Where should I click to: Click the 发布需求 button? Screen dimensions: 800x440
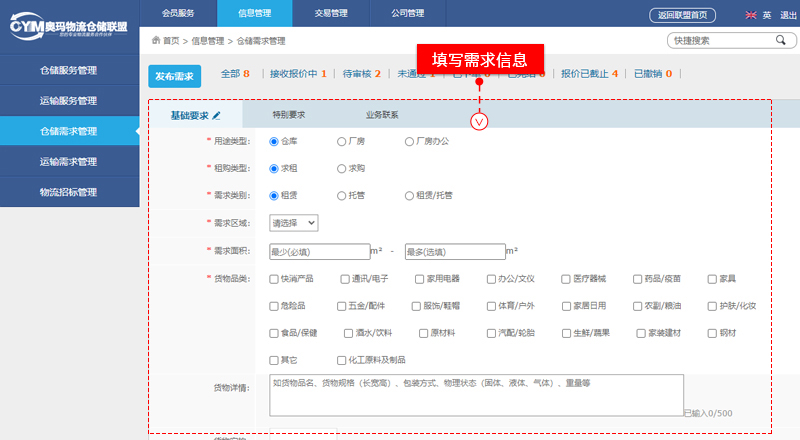coord(175,76)
